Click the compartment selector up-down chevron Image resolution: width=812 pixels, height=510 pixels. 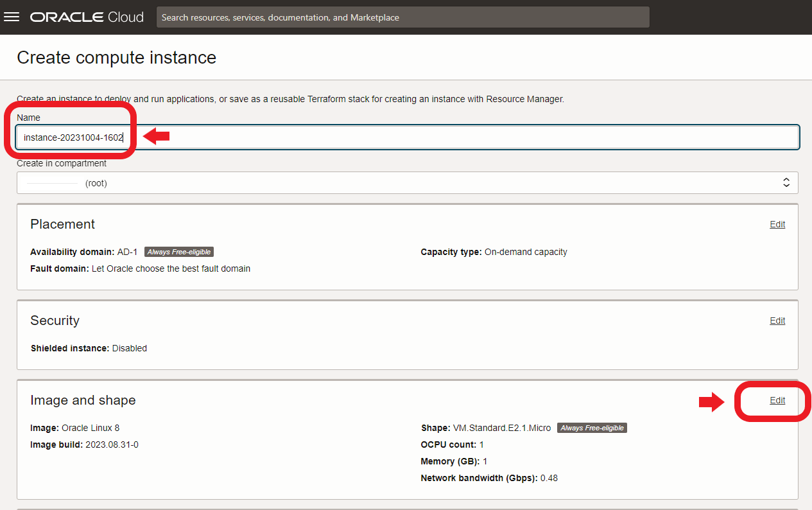pyautogui.click(x=786, y=183)
